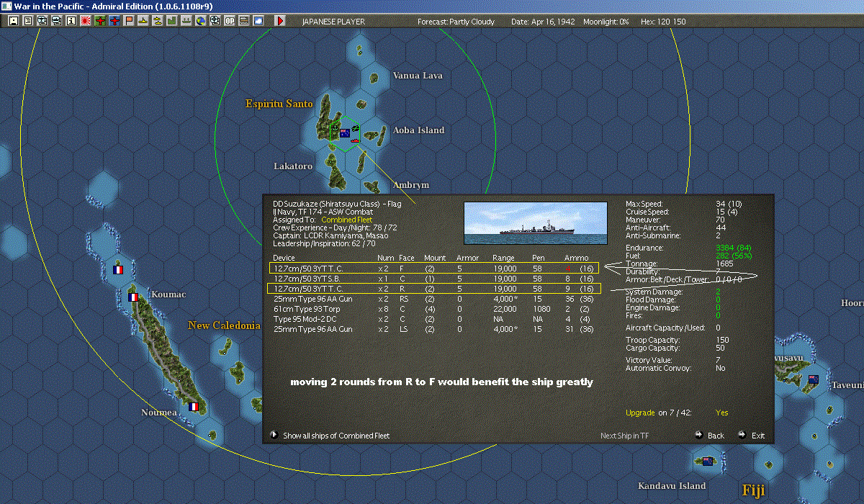The height and width of the screenshot is (504, 864).
Task: Click the Back button in ship panel
Action: point(716,436)
